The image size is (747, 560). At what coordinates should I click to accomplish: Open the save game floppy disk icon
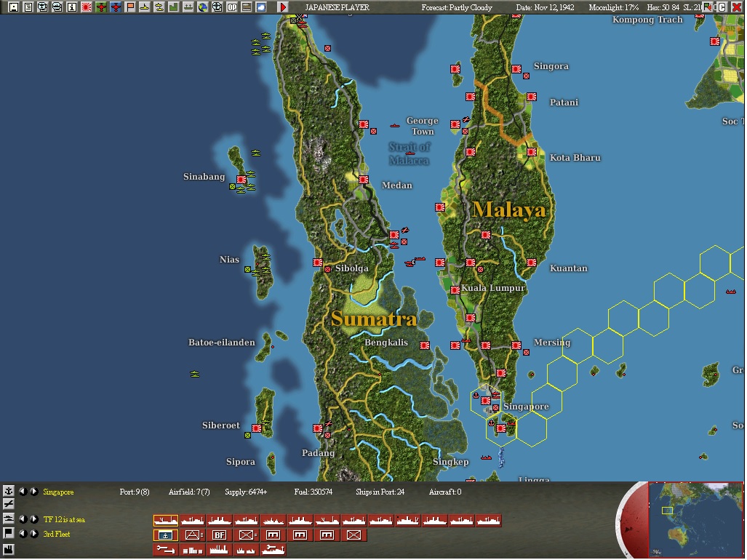click(13, 7)
